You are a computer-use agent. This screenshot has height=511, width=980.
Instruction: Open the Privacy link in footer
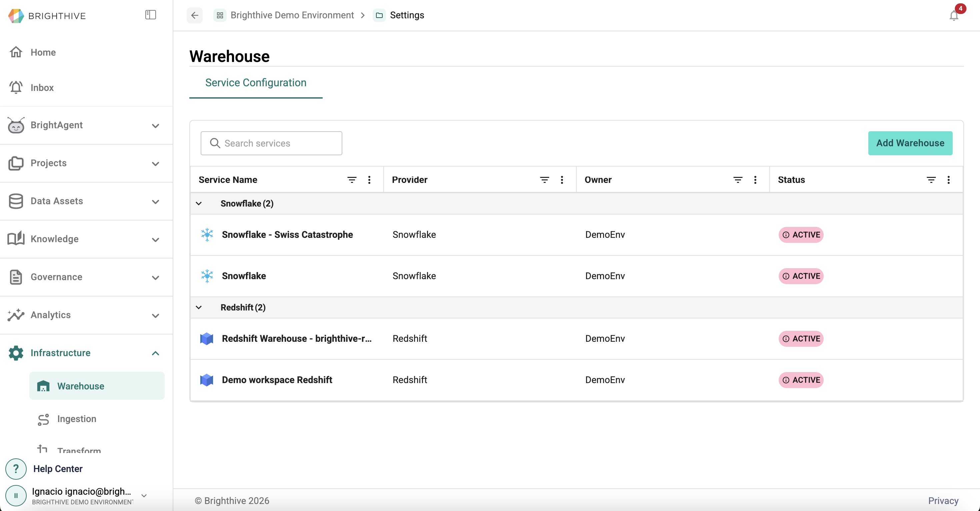(x=943, y=501)
